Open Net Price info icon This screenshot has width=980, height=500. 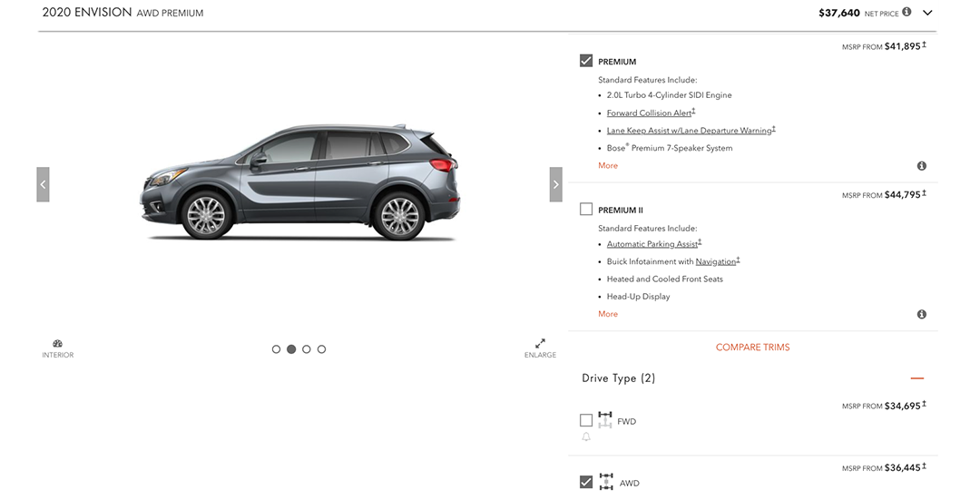(x=906, y=13)
